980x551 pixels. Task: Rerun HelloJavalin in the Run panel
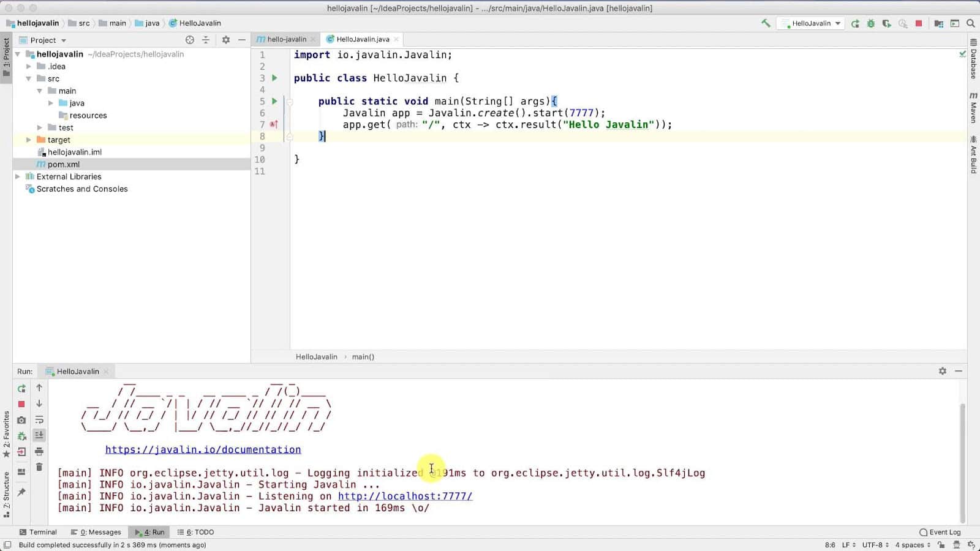[x=21, y=388]
